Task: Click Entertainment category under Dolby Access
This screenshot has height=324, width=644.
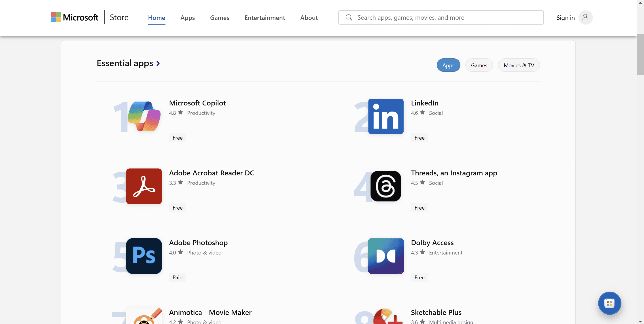Action: pos(445,252)
